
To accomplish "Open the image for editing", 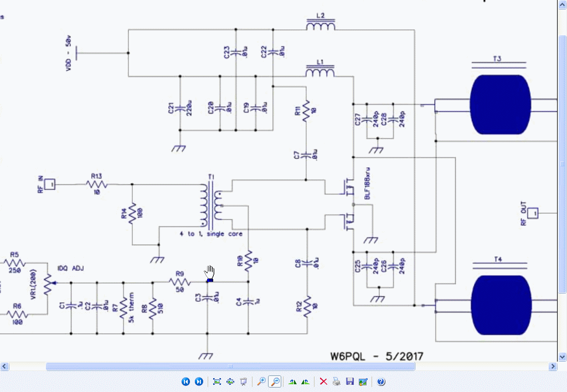I will 363,381.
